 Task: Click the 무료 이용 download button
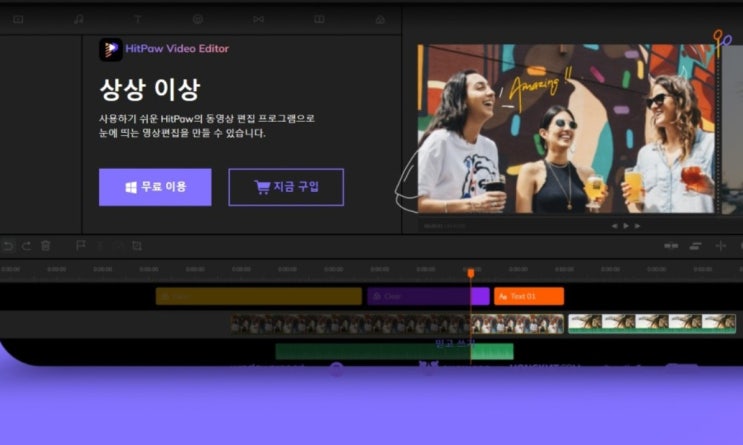click(155, 187)
